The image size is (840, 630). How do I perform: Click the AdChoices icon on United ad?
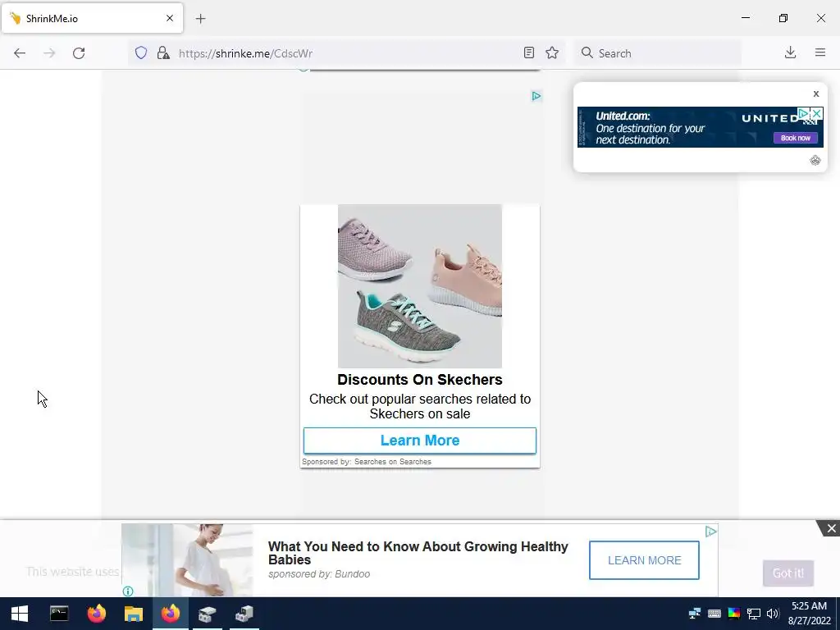coord(803,113)
